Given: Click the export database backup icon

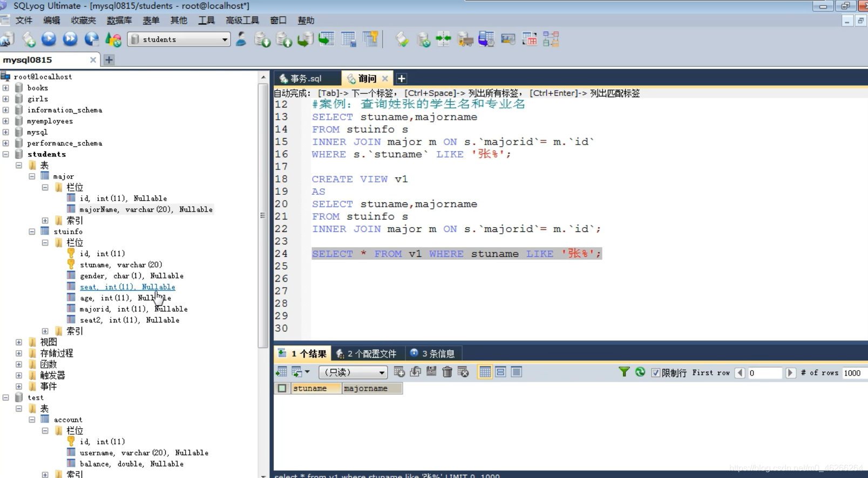Looking at the screenshot, I should 284,39.
